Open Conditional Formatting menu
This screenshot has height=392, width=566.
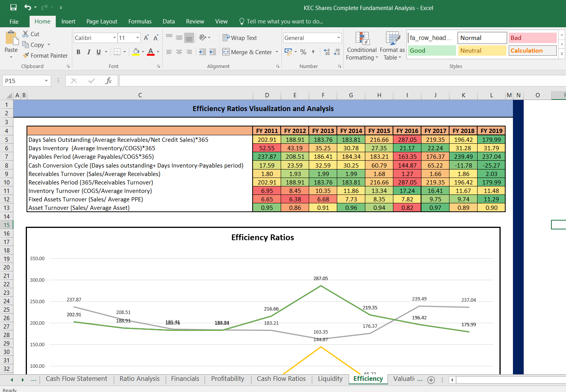point(362,46)
